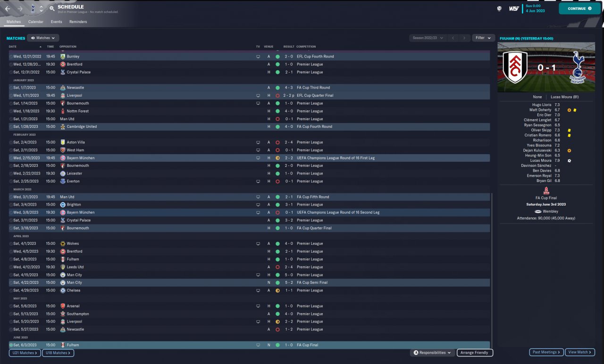The image size is (604, 364).
Task: Click the Continue button
Action: point(579,8)
